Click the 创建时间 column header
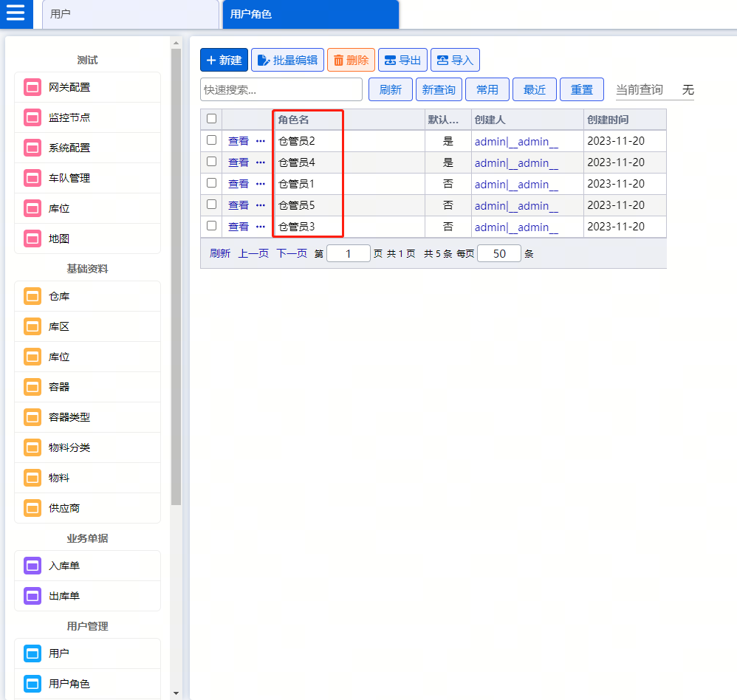 click(625, 120)
